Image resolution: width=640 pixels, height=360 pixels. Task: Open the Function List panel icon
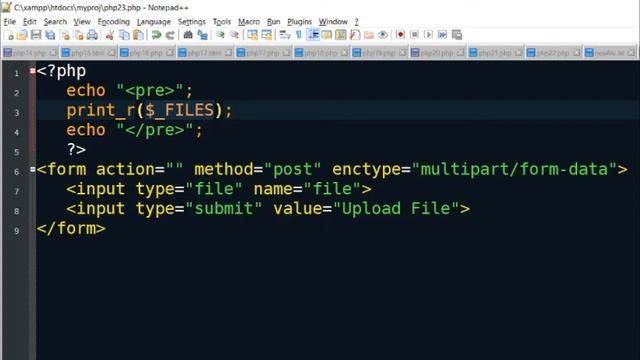coord(355,35)
